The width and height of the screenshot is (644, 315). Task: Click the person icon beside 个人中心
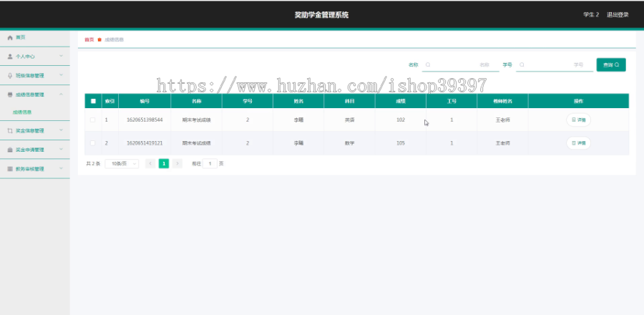click(10, 57)
